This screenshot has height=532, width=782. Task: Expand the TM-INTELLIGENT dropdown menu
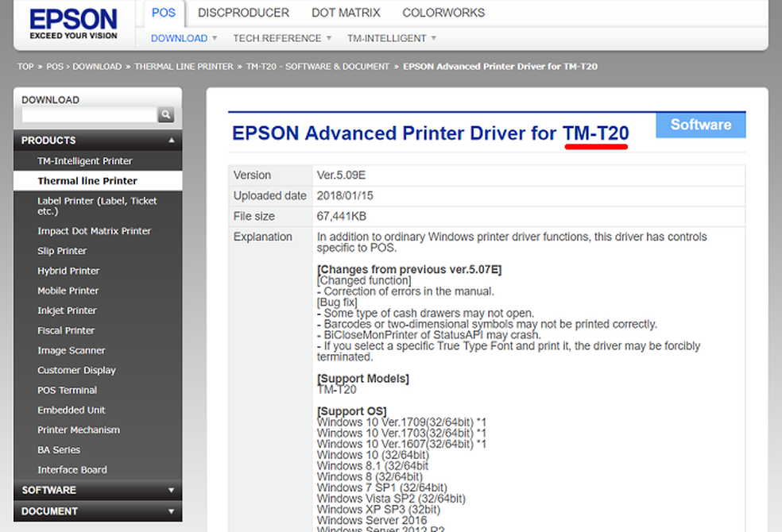click(392, 38)
